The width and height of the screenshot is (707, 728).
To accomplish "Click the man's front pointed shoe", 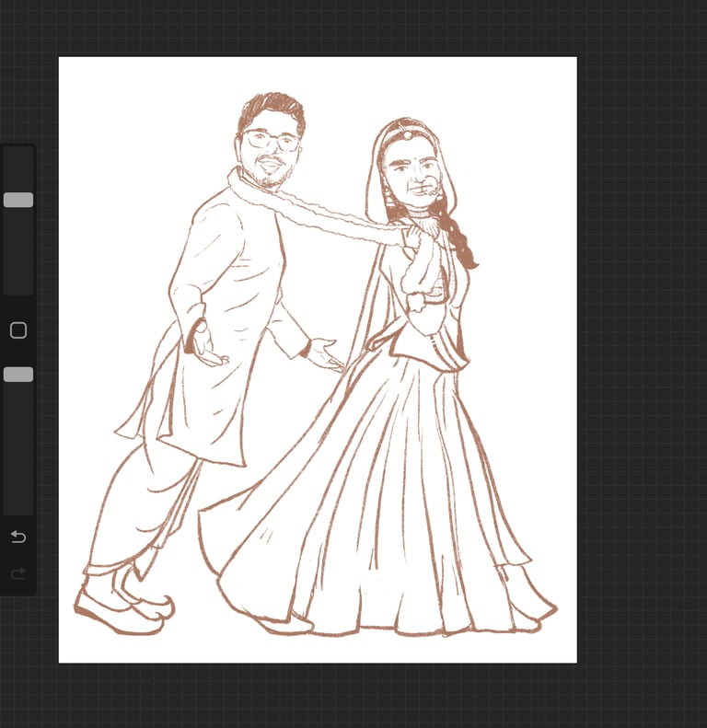I will (x=118, y=615).
